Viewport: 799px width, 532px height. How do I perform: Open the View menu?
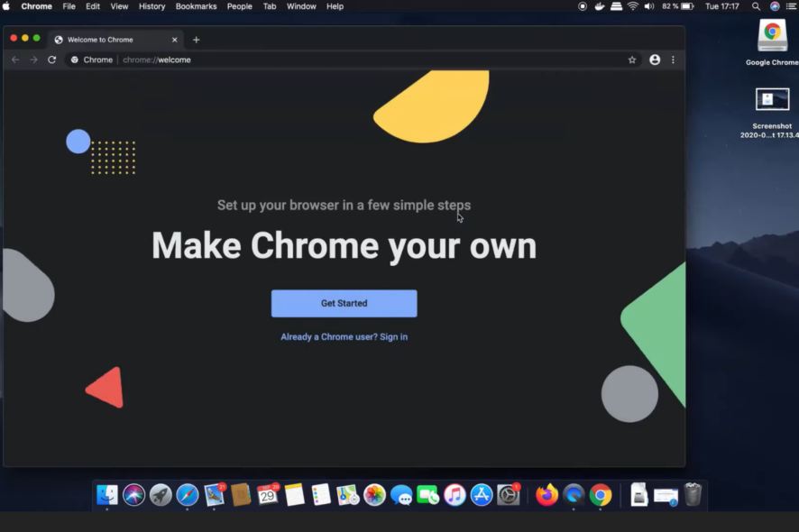point(119,6)
